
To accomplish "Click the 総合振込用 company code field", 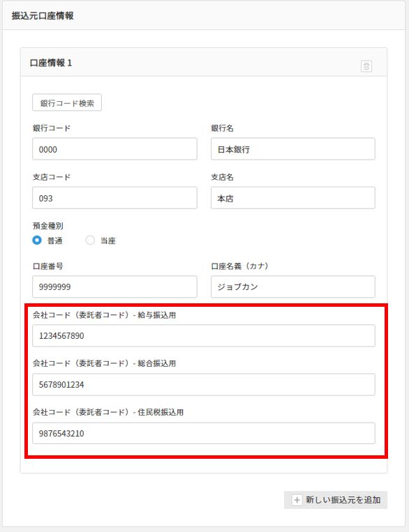I will click(204, 385).
